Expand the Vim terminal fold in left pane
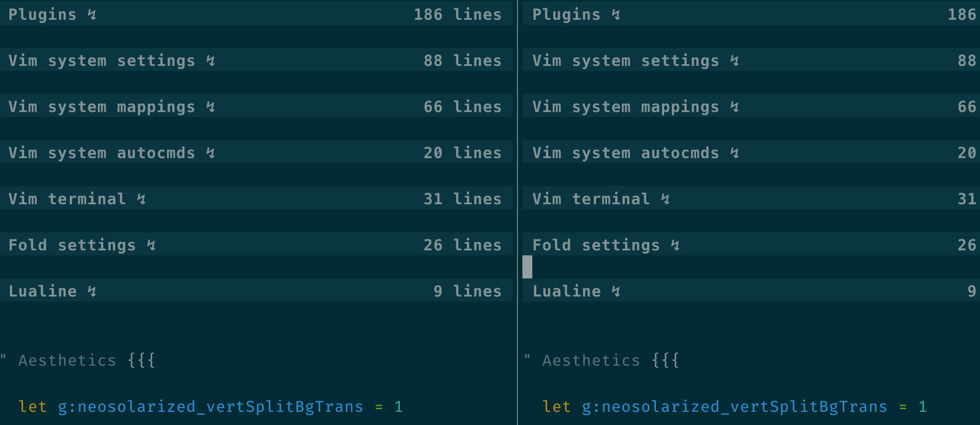This screenshot has width=980, height=425. click(x=67, y=199)
